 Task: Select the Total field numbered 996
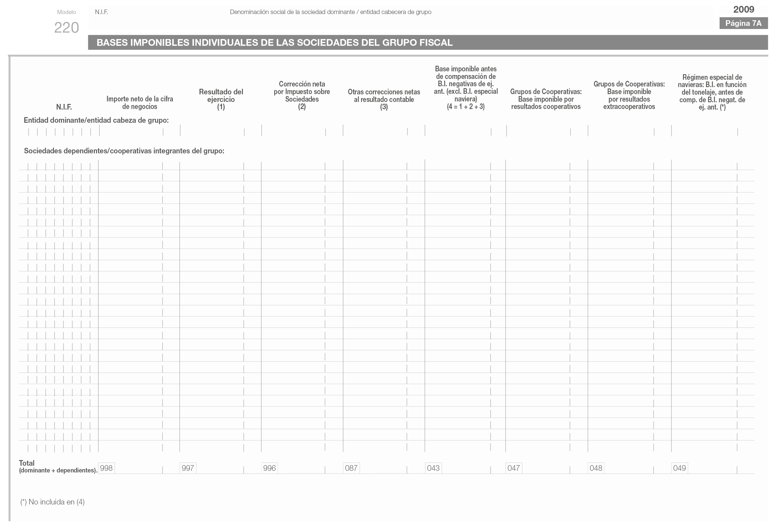click(x=302, y=468)
